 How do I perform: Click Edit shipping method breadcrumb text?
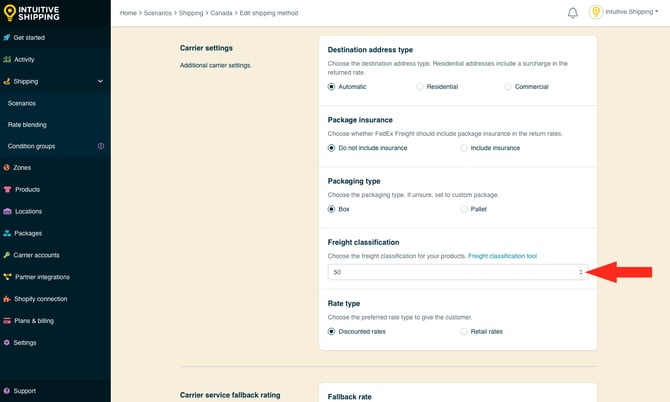[269, 13]
